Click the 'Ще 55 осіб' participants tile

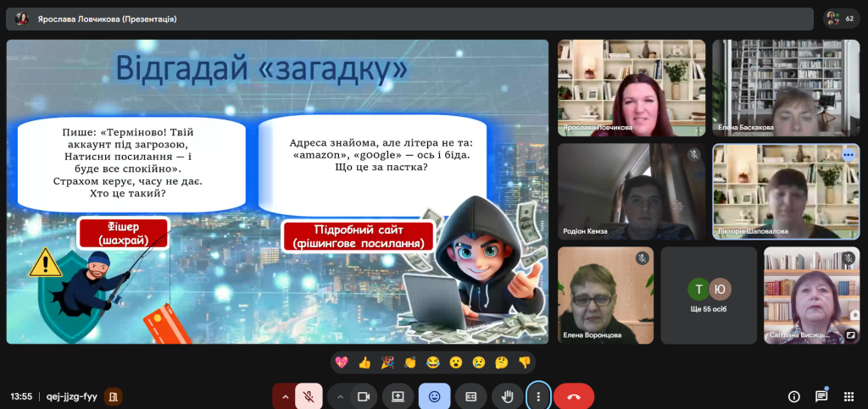708,296
